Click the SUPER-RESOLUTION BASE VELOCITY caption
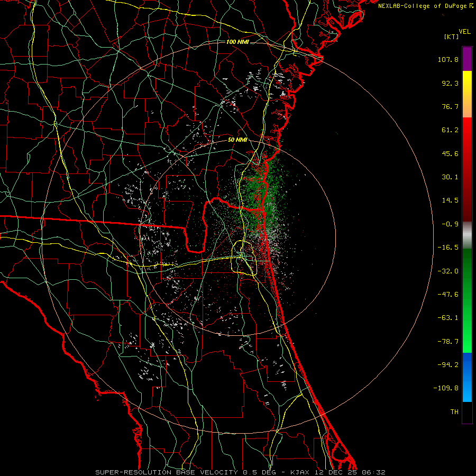The height and width of the screenshot is (476, 476). 241,472
